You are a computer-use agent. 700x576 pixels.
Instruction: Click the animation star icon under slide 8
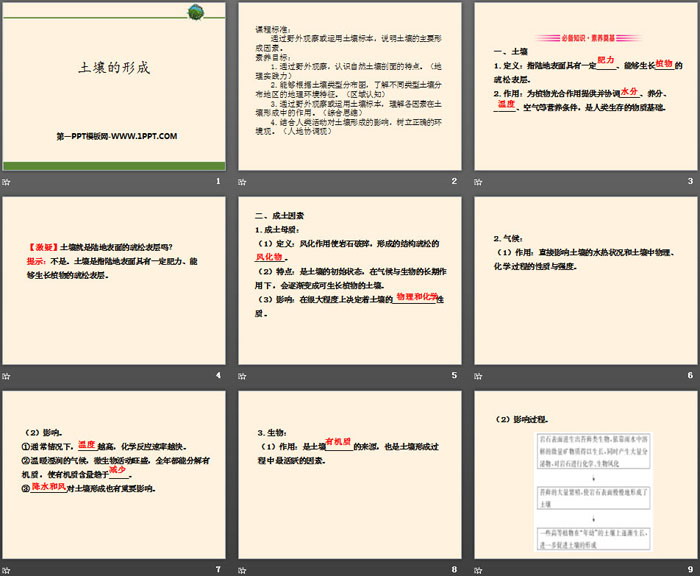point(242,570)
